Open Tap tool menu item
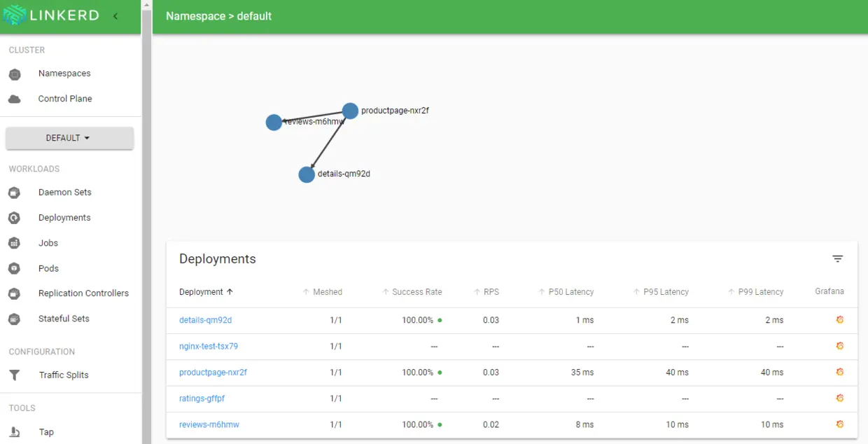 click(46, 432)
